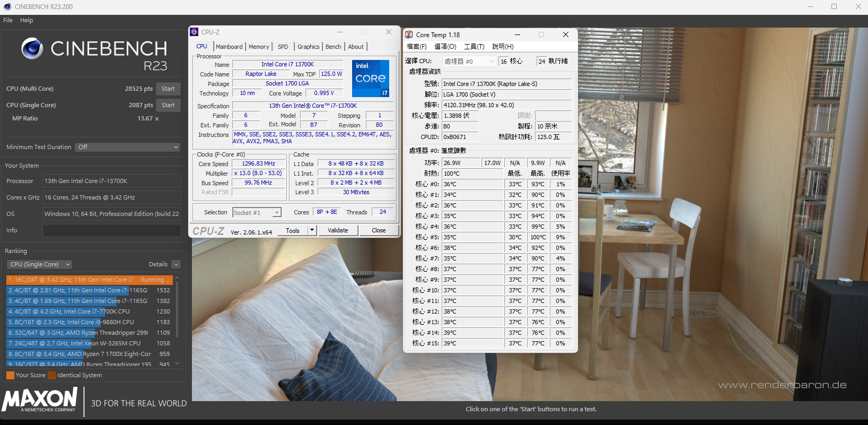The width and height of the screenshot is (868, 425).
Task: Switch to the Memory tab in CPU-Z
Action: coord(259,47)
